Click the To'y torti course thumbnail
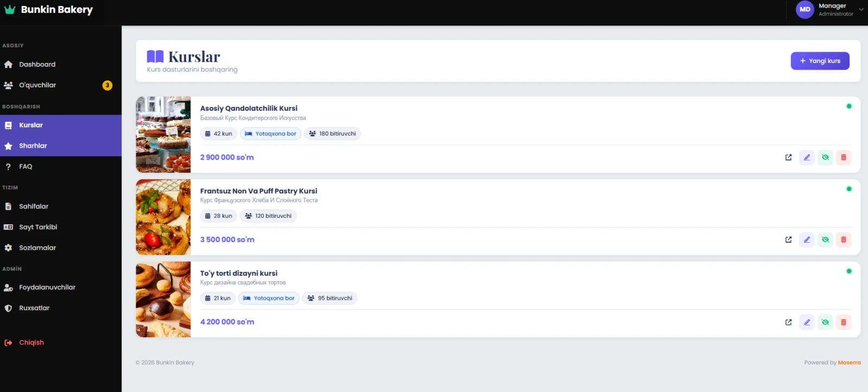Screen dimensions: 868x392 click(163, 300)
